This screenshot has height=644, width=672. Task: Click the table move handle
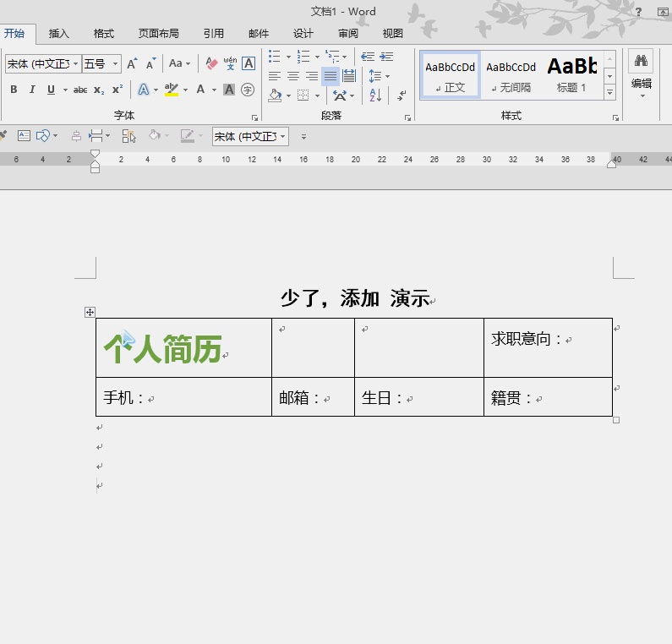click(x=90, y=313)
